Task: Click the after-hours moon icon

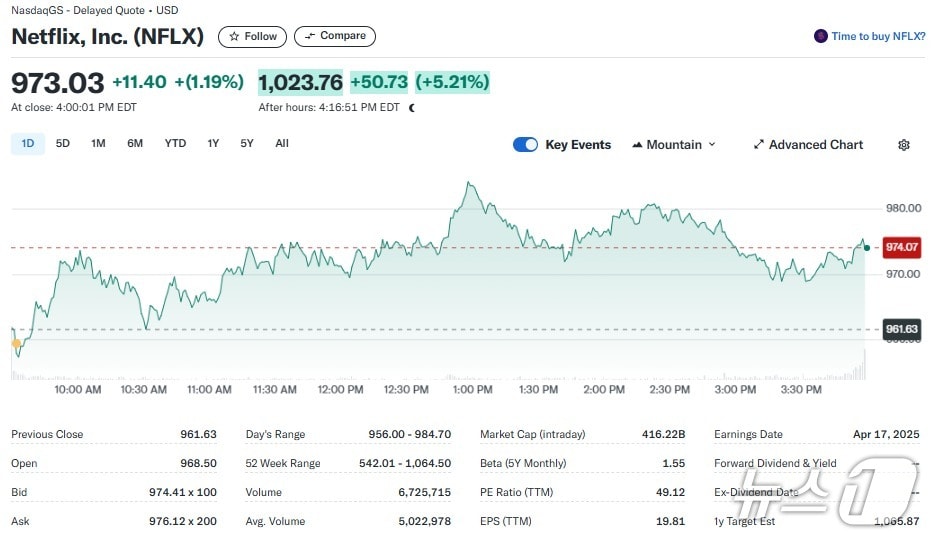Action: [412, 107]
